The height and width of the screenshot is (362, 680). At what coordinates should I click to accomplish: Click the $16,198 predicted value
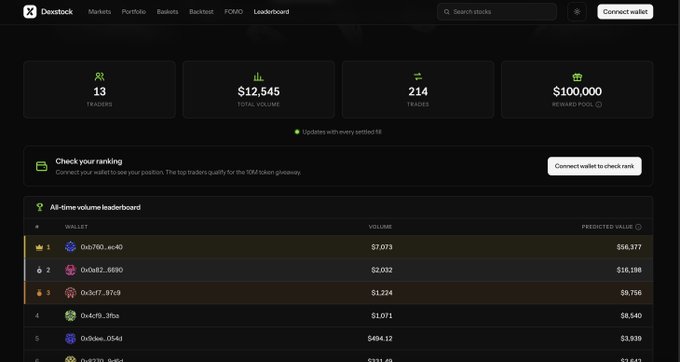coord(629,270)
